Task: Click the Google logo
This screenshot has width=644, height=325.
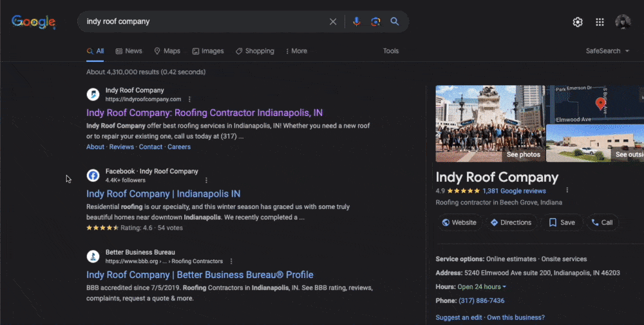Action: click(33, 22)
